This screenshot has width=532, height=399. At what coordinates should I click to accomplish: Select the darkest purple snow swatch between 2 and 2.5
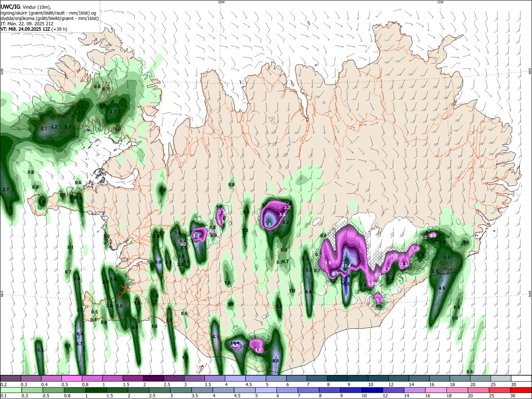coord(153,378)
